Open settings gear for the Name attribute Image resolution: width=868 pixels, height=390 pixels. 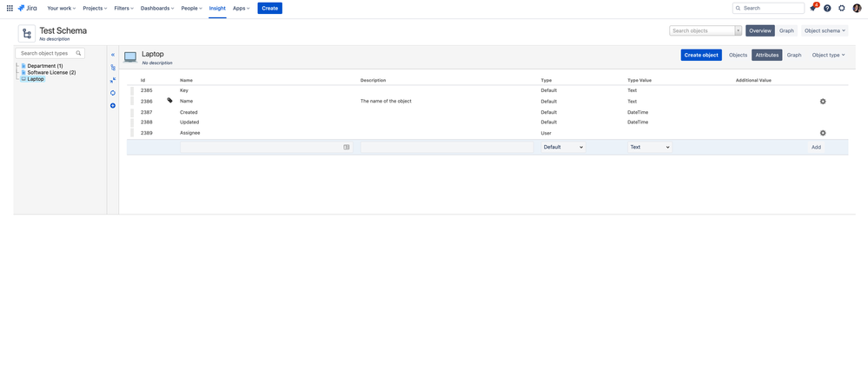[823, 102]
